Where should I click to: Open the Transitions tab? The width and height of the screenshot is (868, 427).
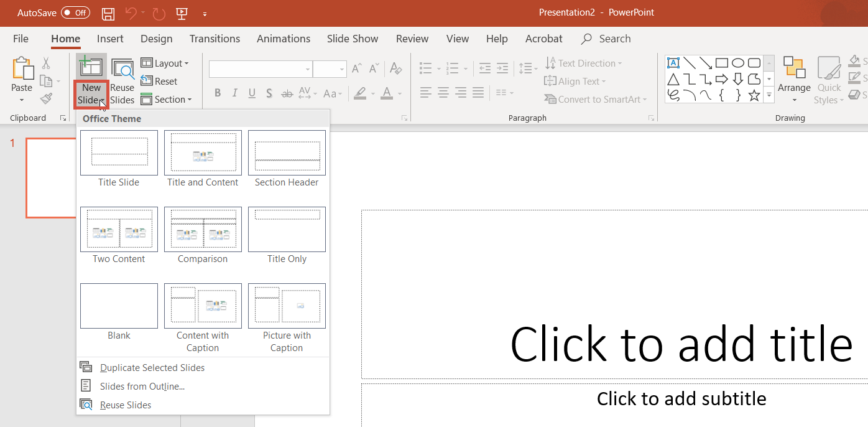coord(215,39)
